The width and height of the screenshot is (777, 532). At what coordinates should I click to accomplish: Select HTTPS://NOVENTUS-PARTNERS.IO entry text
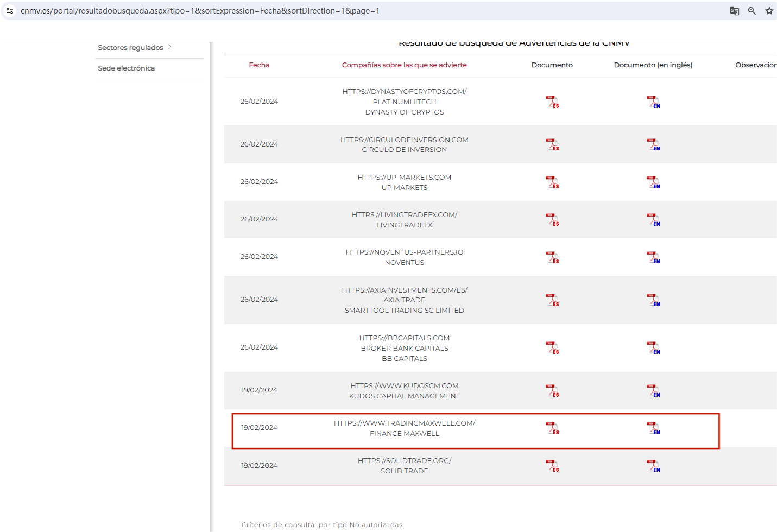pos(405,252)
